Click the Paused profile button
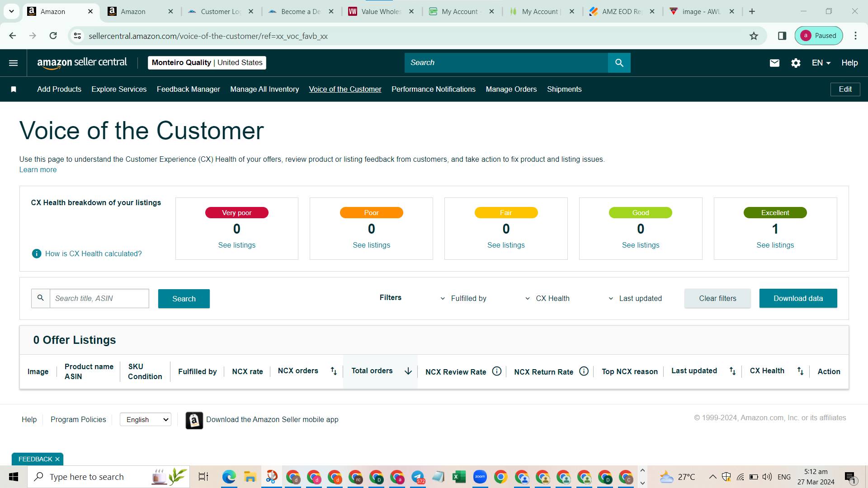The image size is (868, 488). [819, 36]
